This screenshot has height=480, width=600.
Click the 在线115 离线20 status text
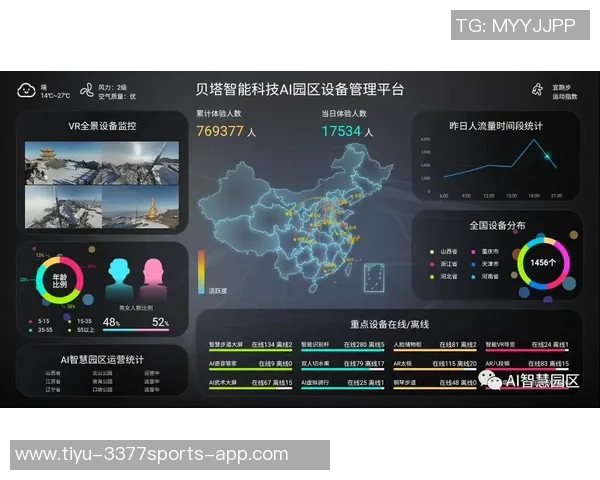pyautogui.click(x=455, y=363)
